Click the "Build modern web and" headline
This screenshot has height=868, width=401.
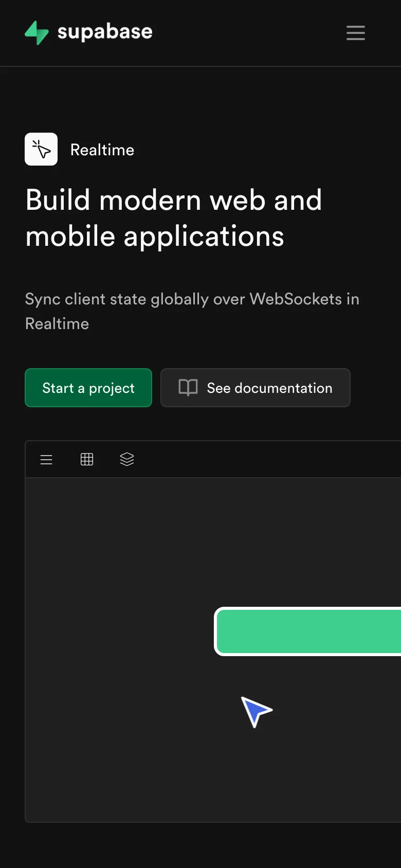tap(173, 200)
